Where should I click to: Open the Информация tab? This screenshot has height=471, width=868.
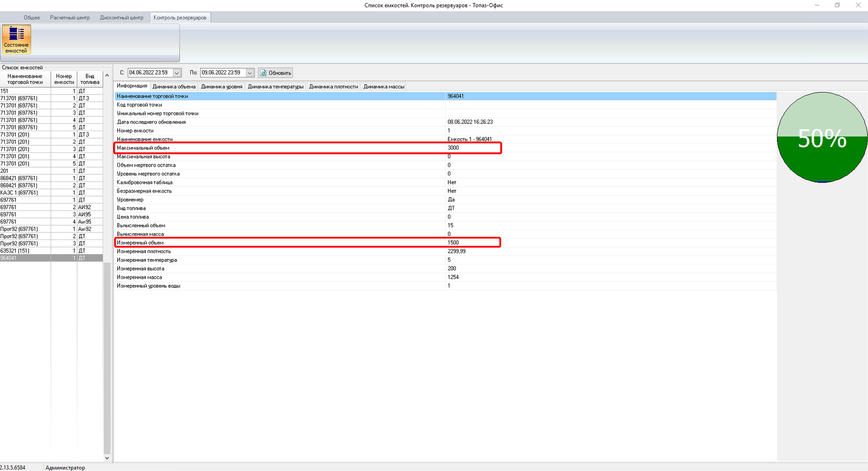tap(132, 86)
